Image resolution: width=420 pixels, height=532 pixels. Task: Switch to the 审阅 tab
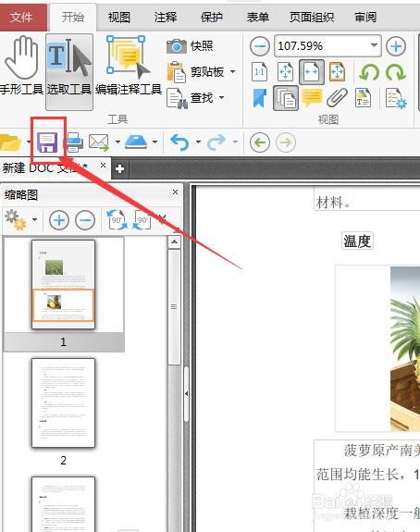365,17
